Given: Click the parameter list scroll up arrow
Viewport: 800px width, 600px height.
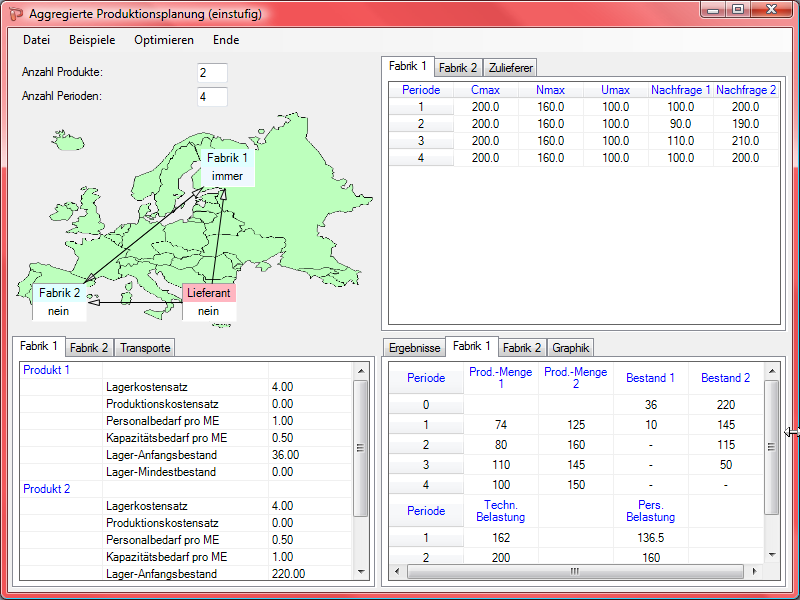Looking at the screenshot, I should click(362, 370).
